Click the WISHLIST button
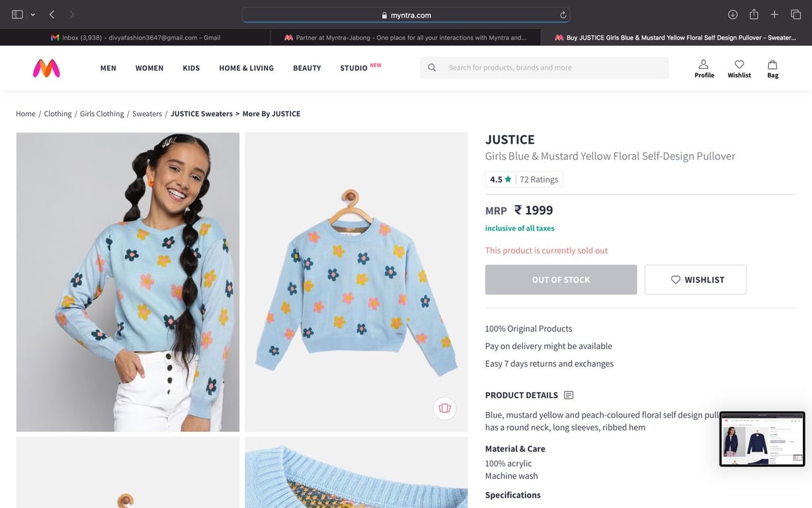Image resolution: width=812 pixels, height=508 pixels. [695, 280]
